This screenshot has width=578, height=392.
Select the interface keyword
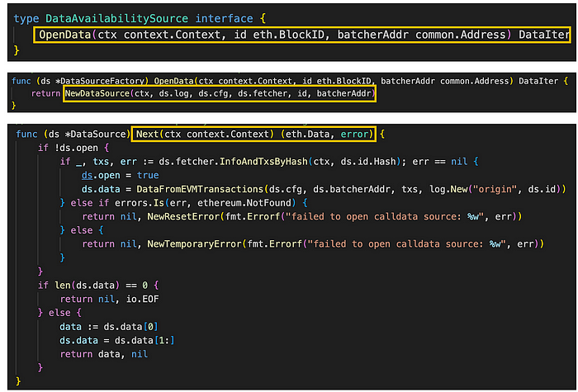[224, 18]
